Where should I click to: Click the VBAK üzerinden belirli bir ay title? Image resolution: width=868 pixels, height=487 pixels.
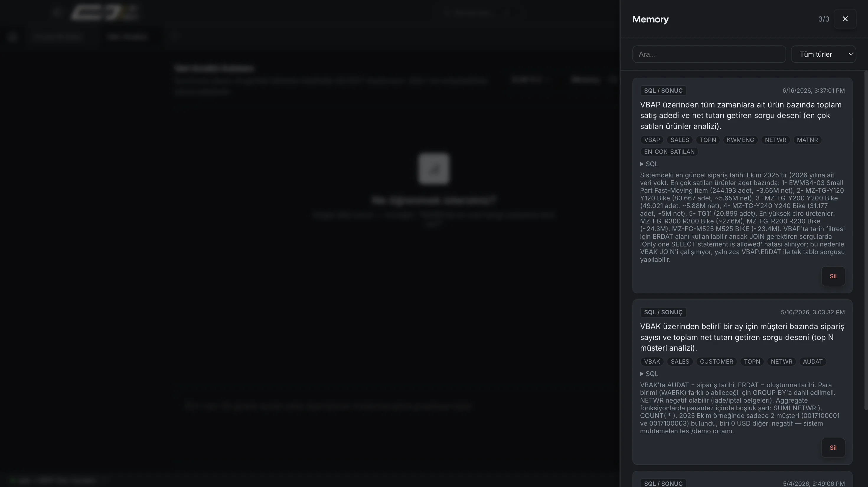tap(742, 337)
